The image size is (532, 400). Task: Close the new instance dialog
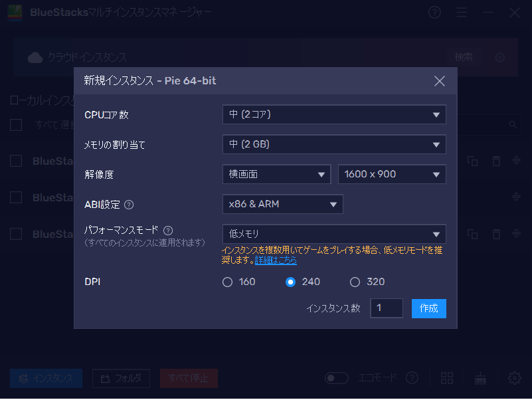(x=440, y=81)
